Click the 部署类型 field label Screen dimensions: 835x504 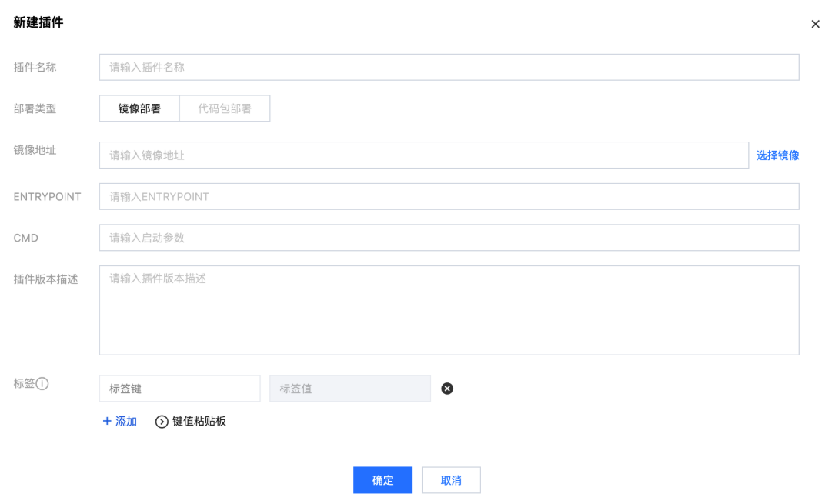click(x=35, y=108)
